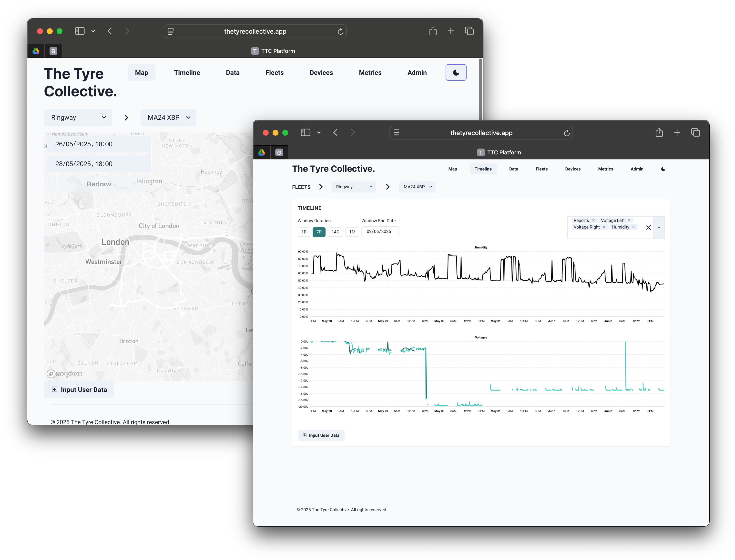Reload page in back Safari window
The image size is (735, 560).
pos(340,31)
